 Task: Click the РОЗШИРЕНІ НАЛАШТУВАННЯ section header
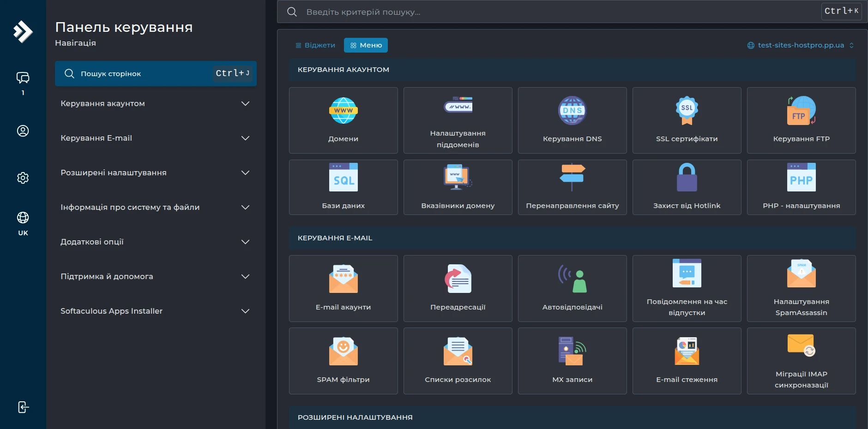(572, 417)
